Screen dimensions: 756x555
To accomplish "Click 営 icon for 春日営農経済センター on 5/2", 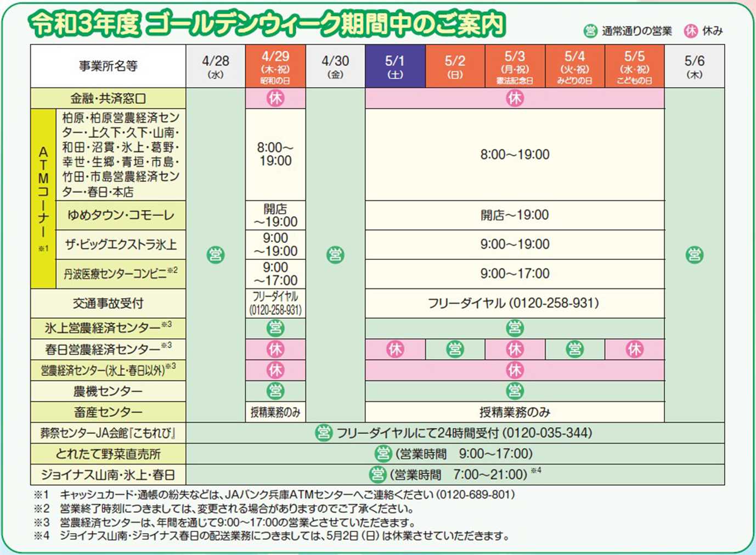I will coord(455,349).
